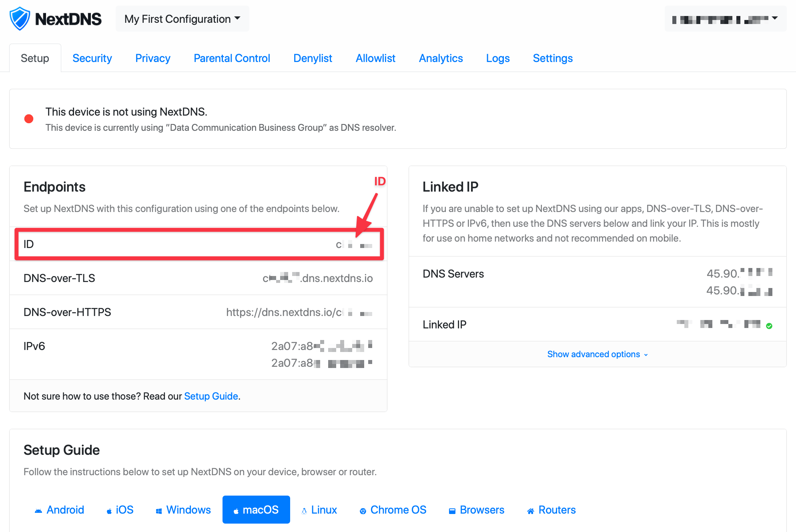The image size is (796, 532).
Task: Click the NextDNS wordmark text
Action: [x=68, y=19]
